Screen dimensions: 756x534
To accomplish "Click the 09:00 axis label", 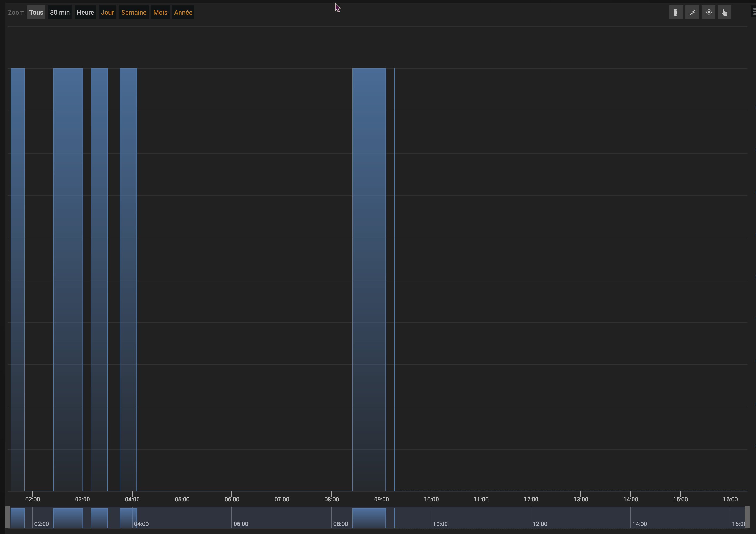I will (381, 500).
